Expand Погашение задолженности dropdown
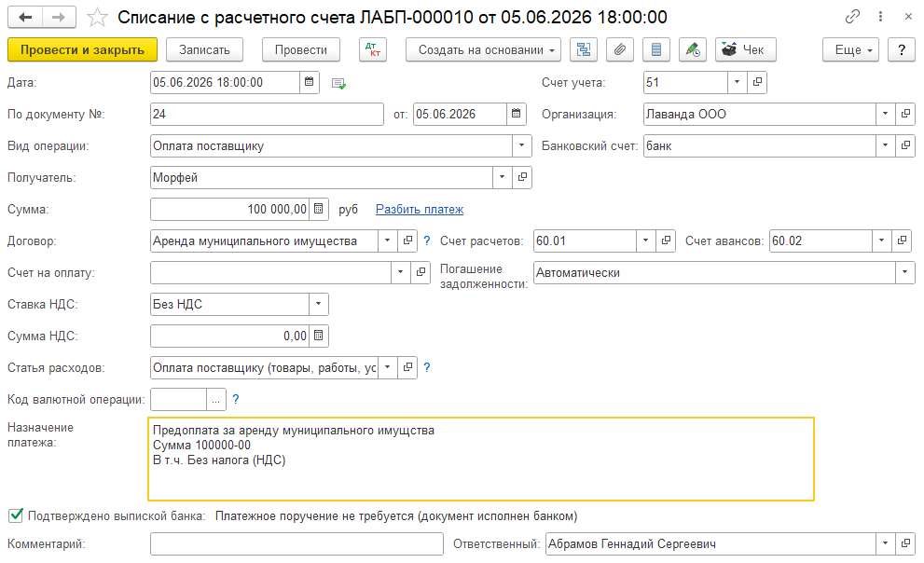Image resolution: width=924 pixels, height=563 pixels. pos(904,273)
